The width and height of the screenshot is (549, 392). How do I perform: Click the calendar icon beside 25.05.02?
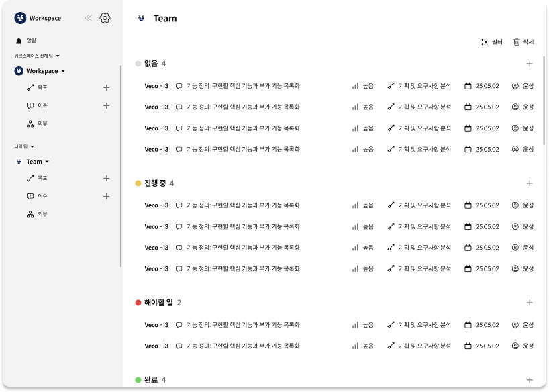(x=468, y=85)
